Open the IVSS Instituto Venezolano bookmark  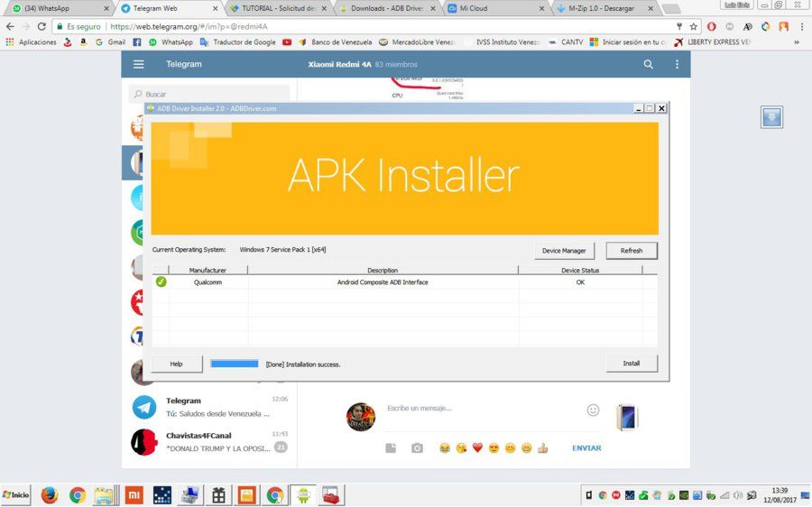coord(503,41)
